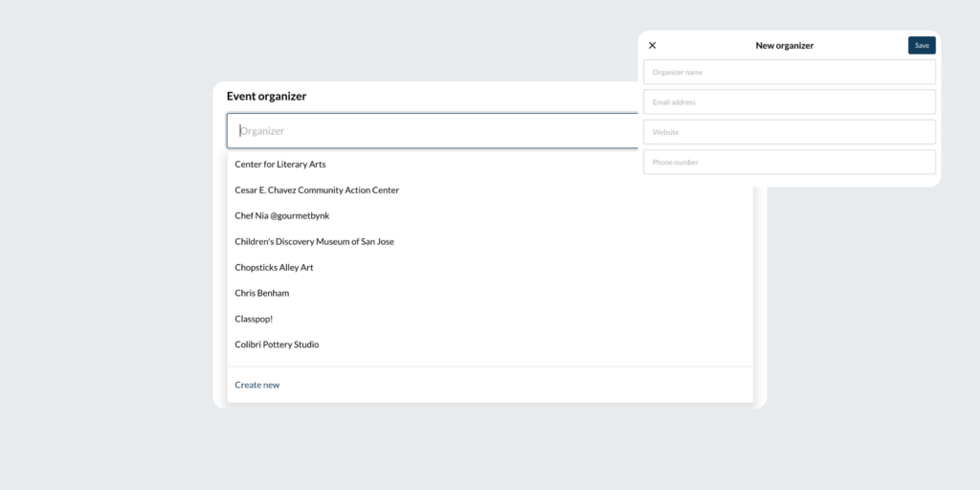The height and width of the screenshot is (490, 980).
Task: Pick the Classpop! organizer entry
Action: pyautogui.click(x=254, y=319)
